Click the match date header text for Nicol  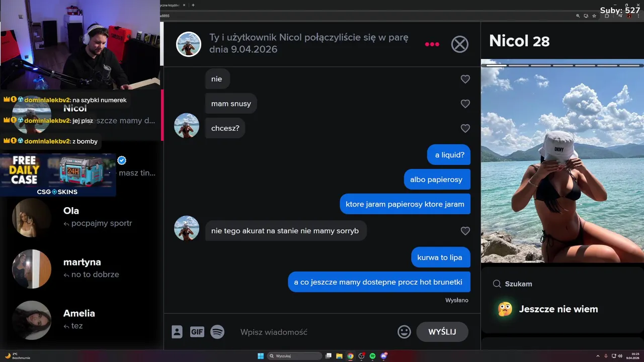click(309, 44)
